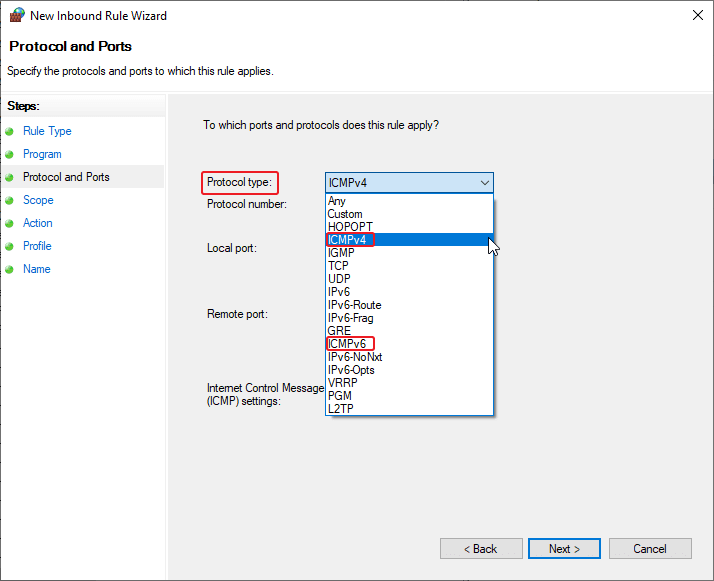This screenshot has height=581, width=714.
Task: Choose TCP in the protocol list
Action: click(338, 266)
